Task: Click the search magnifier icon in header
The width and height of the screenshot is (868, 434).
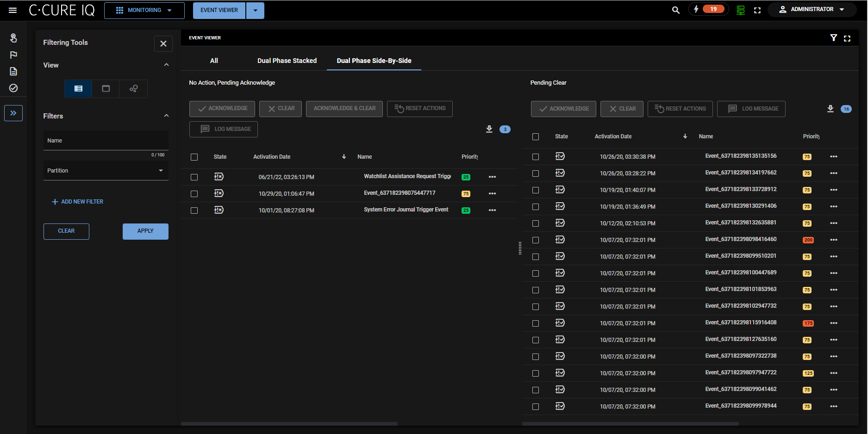Action: [x=675, y=10]
